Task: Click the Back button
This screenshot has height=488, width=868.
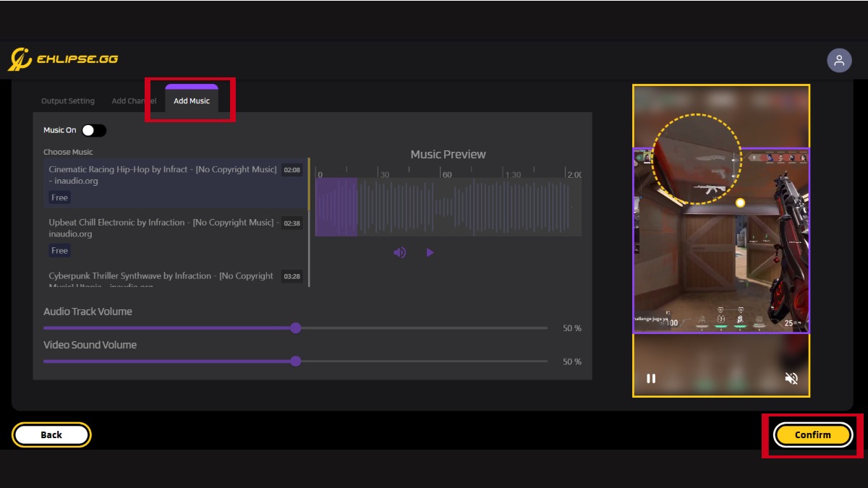Action: coord(51,435)
